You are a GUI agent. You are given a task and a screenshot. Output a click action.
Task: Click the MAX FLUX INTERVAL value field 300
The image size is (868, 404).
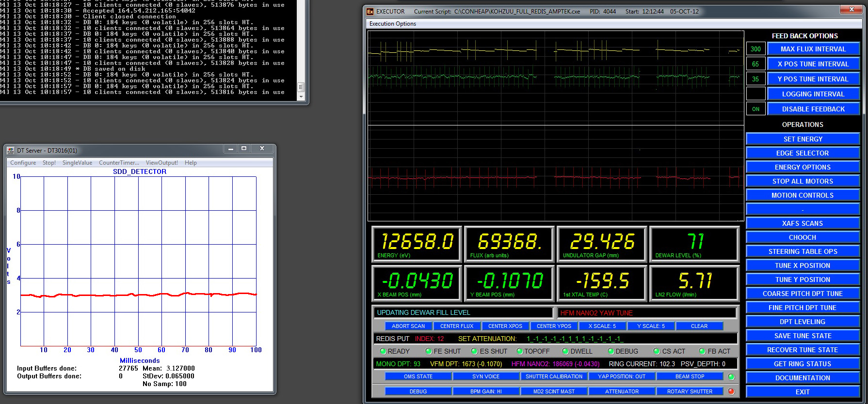[755, 49]
